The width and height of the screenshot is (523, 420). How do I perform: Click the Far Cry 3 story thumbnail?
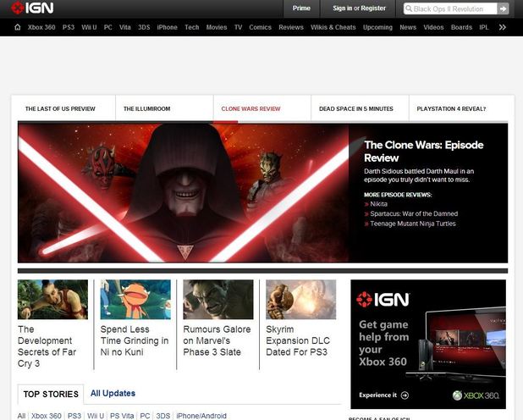click(x=52, y=300)
